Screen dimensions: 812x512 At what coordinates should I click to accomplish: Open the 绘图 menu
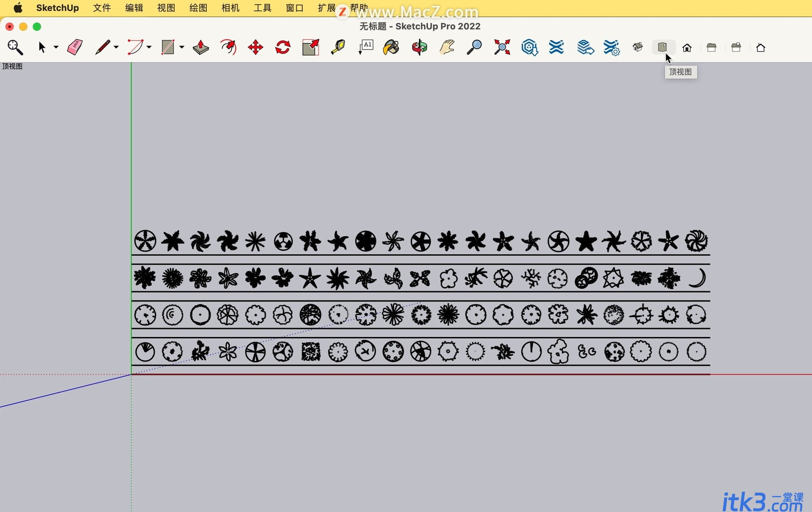(x=198, y=8)
